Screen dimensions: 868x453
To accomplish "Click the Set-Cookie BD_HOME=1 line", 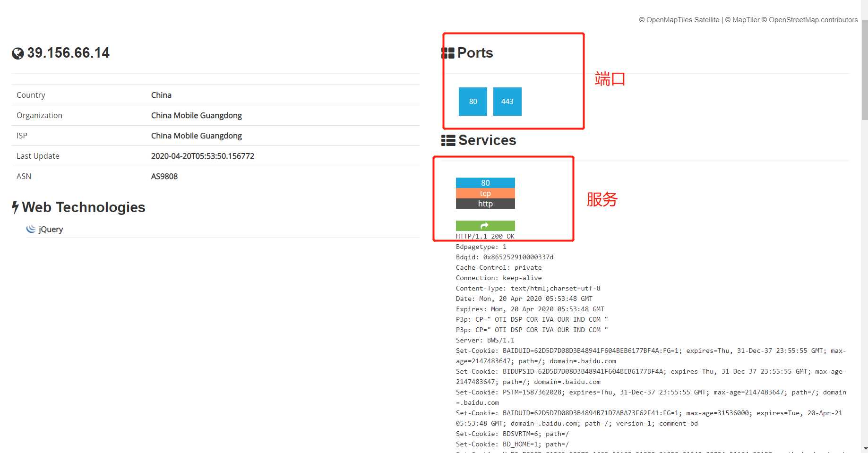I will [x=512, y=444].
